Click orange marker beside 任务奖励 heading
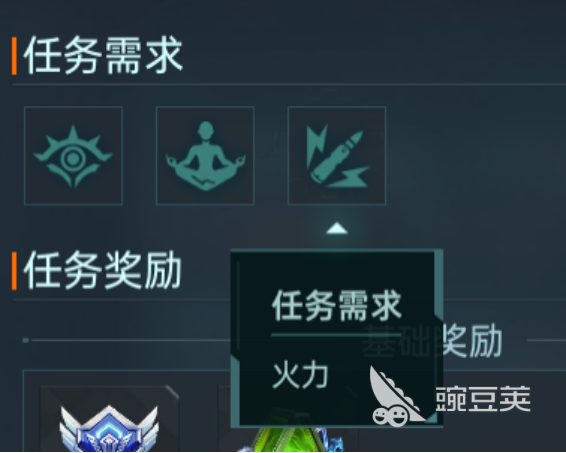566x453 pixels. [x=14, y=271]
